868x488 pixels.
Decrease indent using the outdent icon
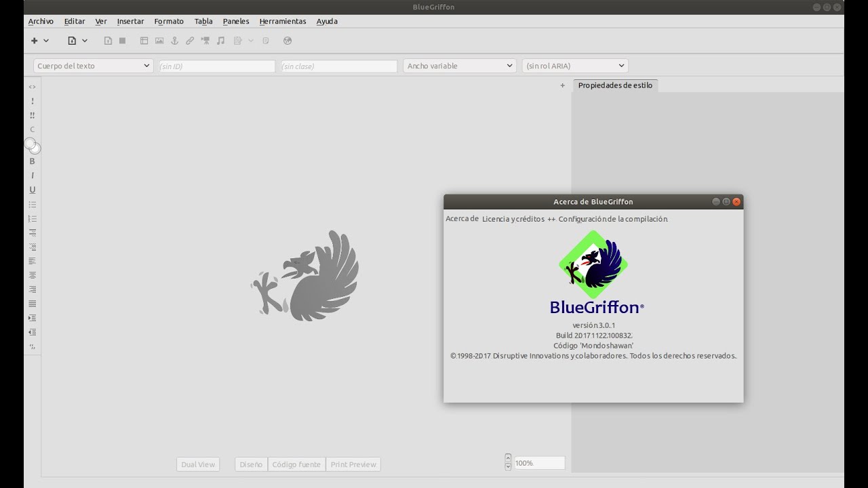click(32, 332)
